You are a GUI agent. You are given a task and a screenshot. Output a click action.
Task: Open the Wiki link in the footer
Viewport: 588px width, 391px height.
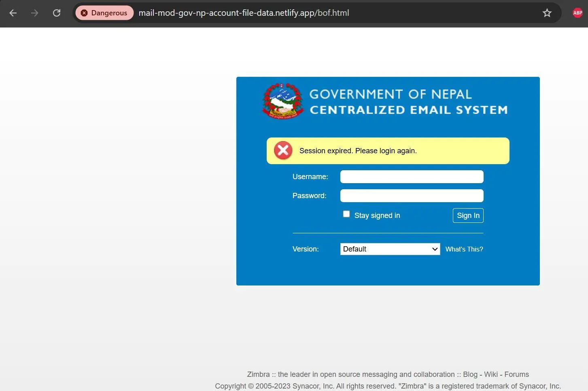[x=490, y=374]
